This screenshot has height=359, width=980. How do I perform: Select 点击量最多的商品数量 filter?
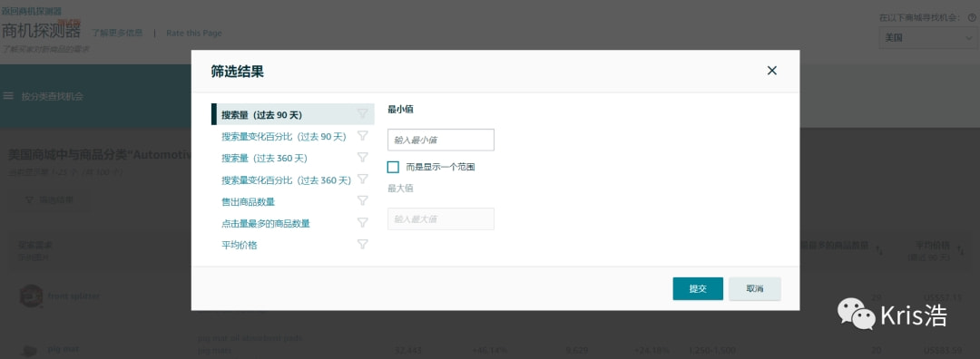266,224
